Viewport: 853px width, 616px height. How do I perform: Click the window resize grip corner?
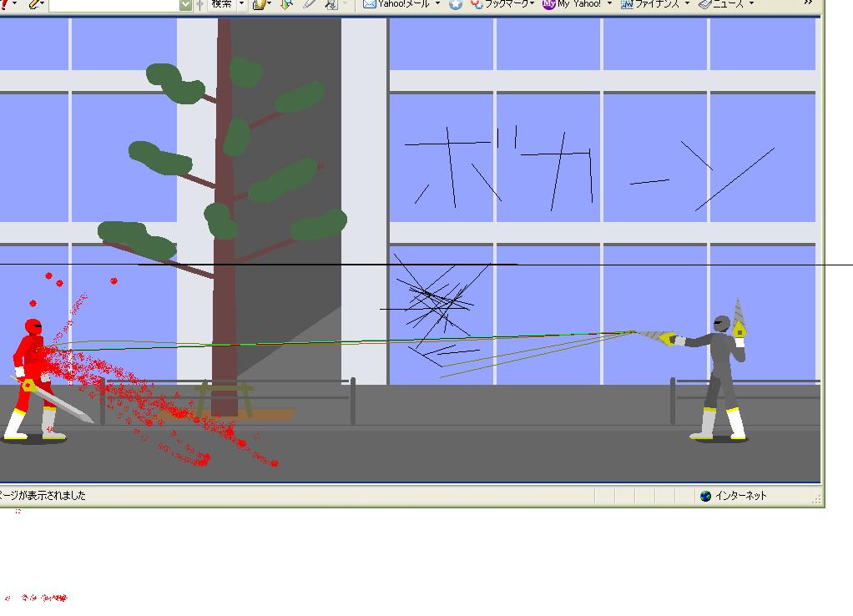(816, 499)
